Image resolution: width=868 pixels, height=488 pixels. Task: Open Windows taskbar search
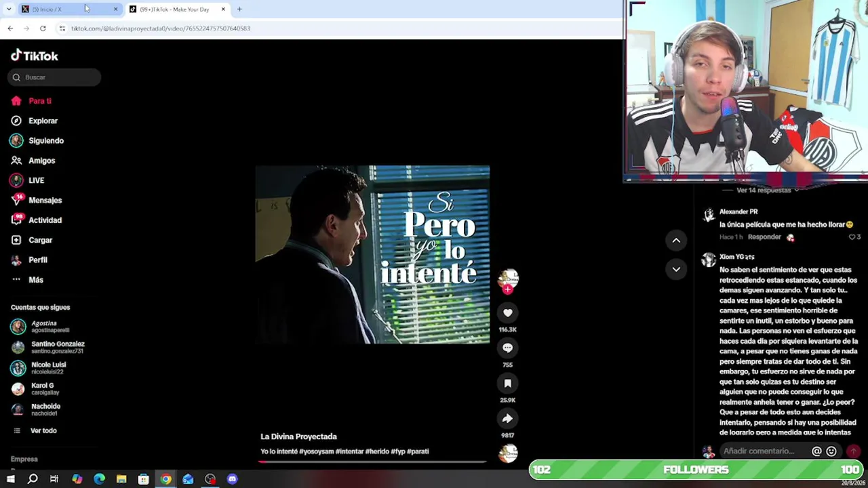[33, 479]
